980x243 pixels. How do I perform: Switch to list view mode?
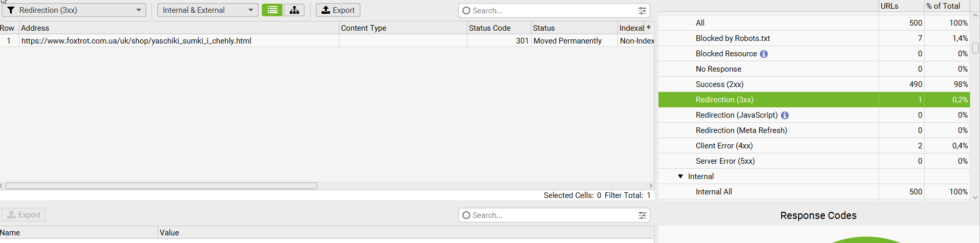coord(272,10)
